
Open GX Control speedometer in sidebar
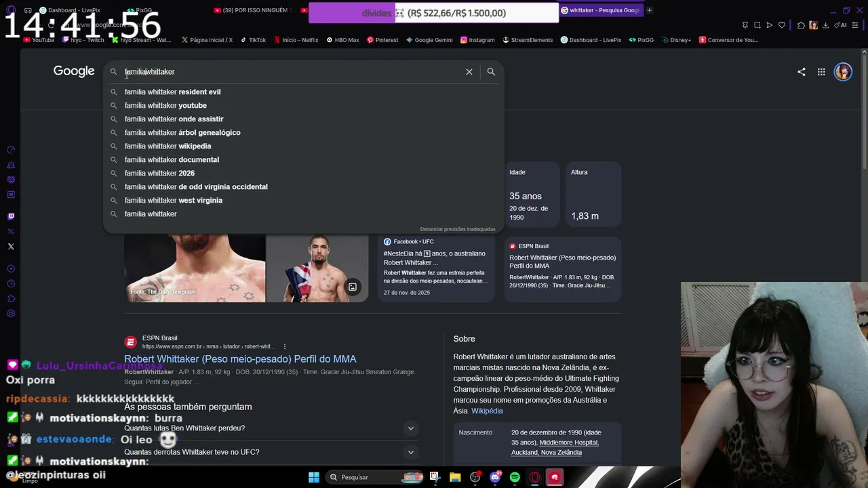point(11,150)
